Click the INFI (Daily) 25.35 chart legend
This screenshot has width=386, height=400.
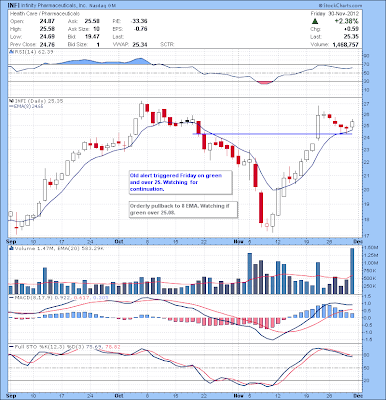(36, 101)
